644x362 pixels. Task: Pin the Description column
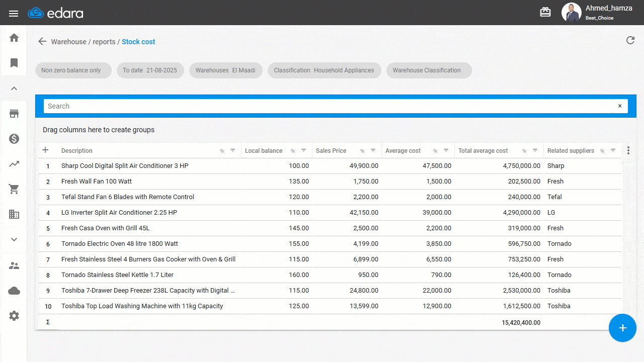(222, 151)
